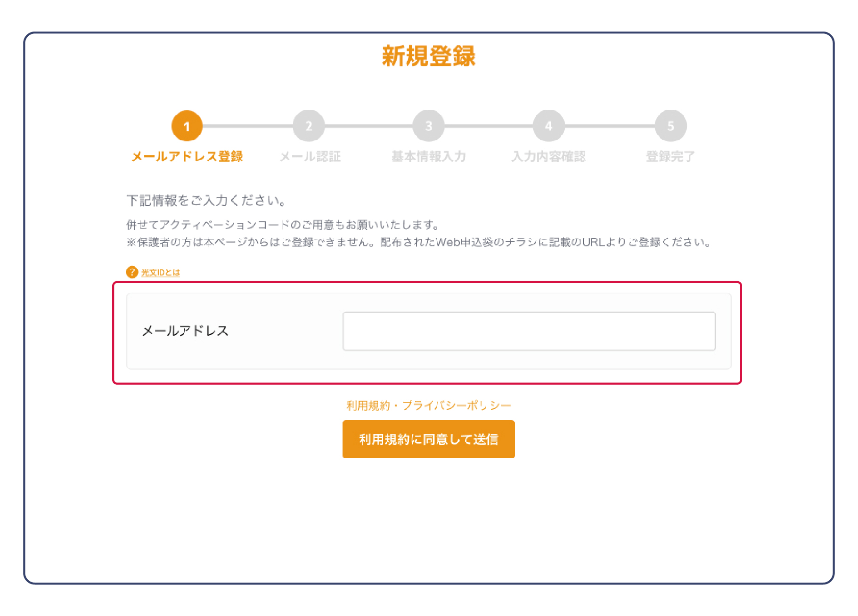Viewport: 858px width, 616px height.
Task: Click the step 3 circle
Action: click(x=429, y=126)
